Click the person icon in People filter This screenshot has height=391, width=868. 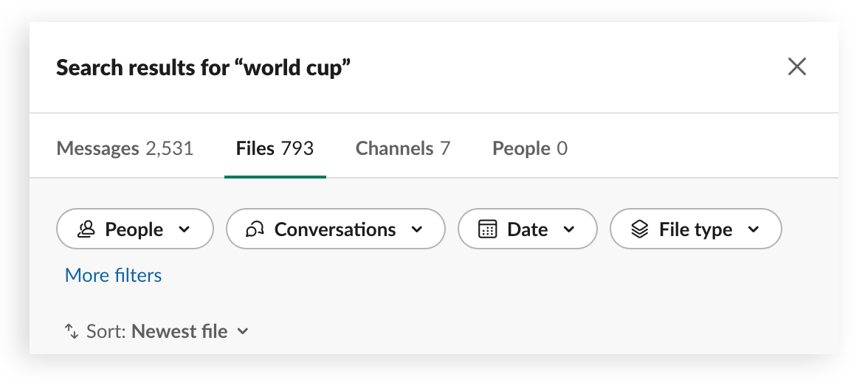tap(86, 229)
